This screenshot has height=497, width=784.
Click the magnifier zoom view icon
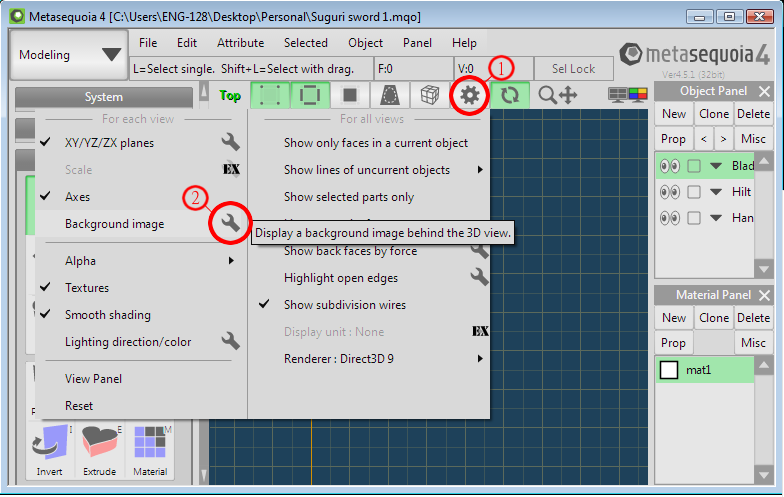pyautogui.click(x=547, y=95)
